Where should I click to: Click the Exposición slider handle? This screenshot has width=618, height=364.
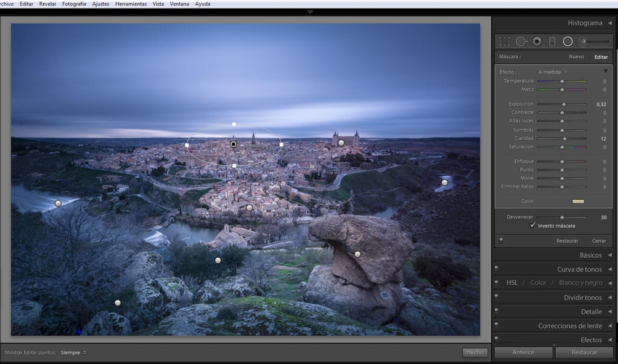point(564,104)
